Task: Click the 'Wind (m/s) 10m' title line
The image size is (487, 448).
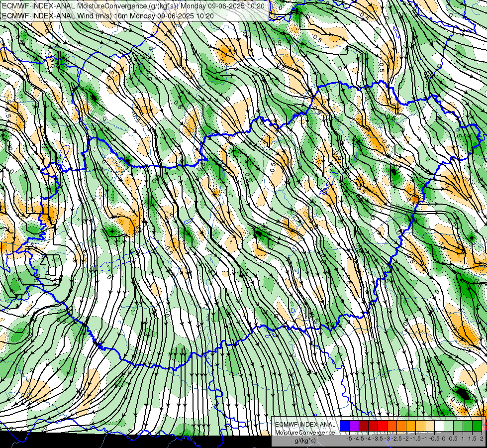Action: (x=107, y=15)
